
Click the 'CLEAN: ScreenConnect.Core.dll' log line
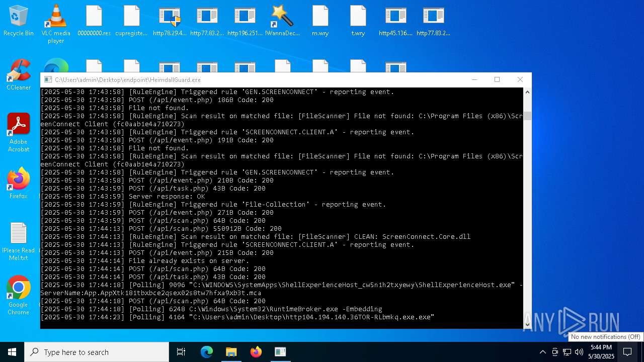pyautogui.click(x=256, y=237)
